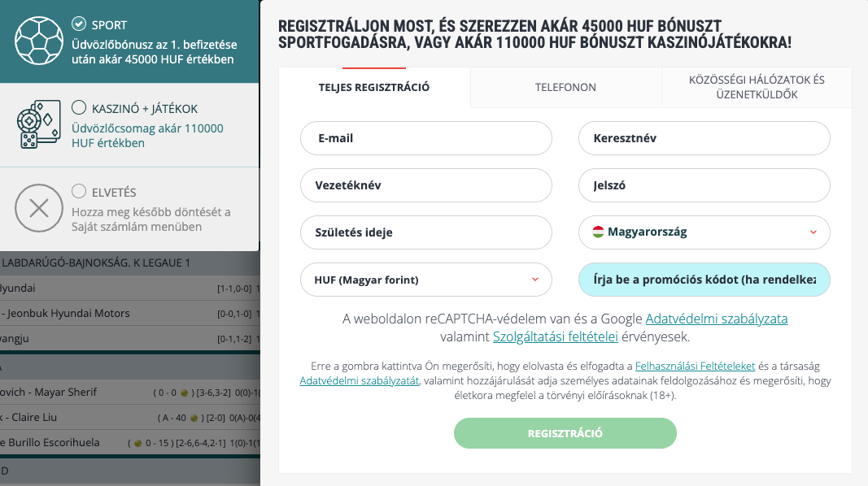The width and height of the screenshot is (868, 486).
Task: Click the soccer ball Sport bonus icon
Action: click(x=39, y=41)
